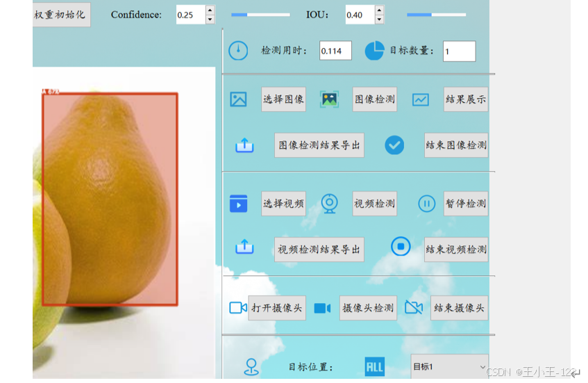Click the Confidence 0.25 input field
Viewport: 588px width, 383px height.
click(x=191, y=15)
